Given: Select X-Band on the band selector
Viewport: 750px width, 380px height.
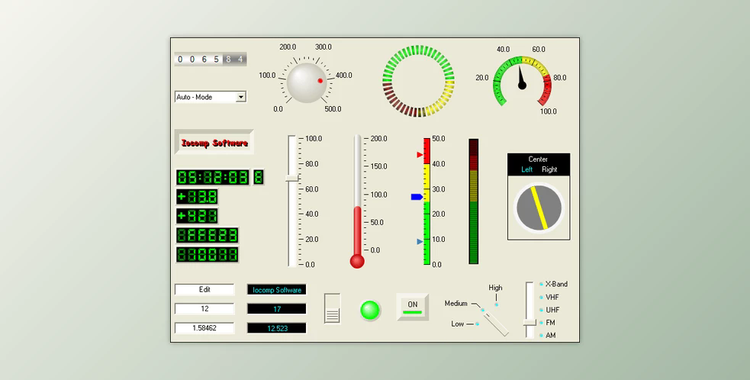Looking at the screenshot, I should coord(556,284).
